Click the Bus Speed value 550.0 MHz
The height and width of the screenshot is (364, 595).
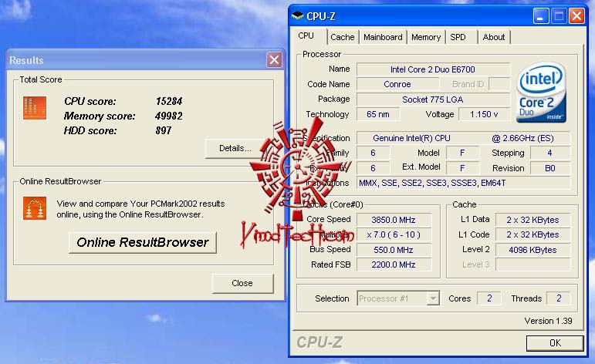tap(394, 250)
